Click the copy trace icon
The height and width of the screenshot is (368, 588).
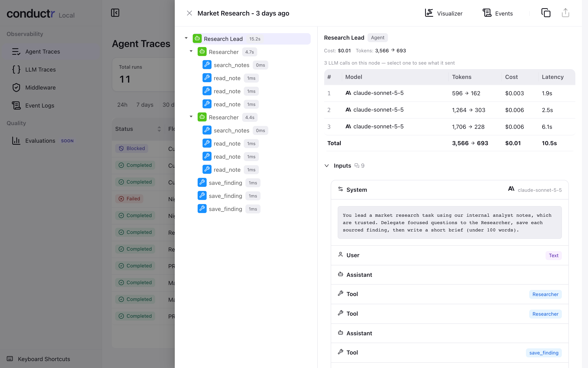(546, 13)
